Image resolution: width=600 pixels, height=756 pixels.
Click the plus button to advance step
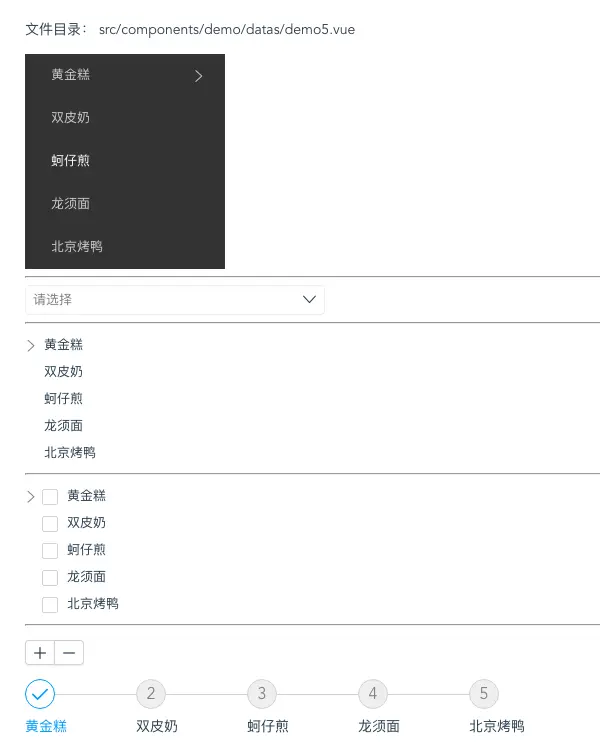[x=40, y=653]
